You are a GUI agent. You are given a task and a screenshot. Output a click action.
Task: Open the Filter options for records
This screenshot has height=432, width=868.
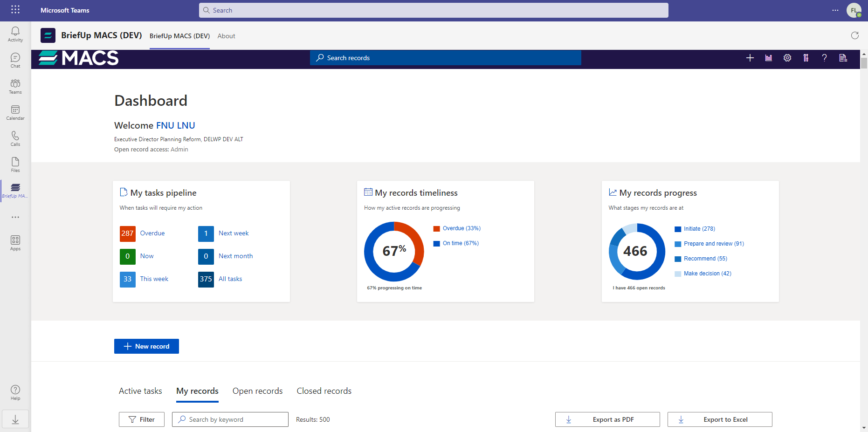point(142,419)
